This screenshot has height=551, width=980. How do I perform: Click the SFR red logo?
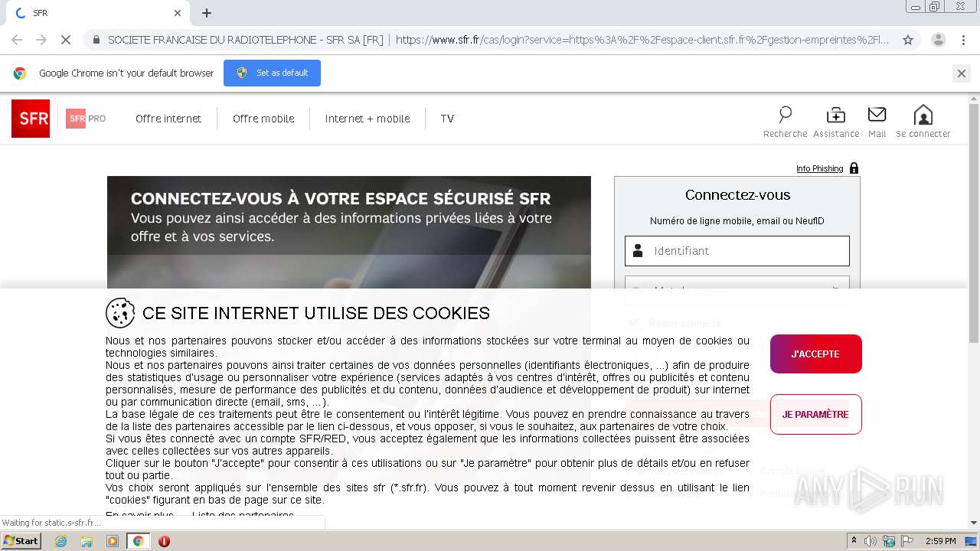click(31, 119)
